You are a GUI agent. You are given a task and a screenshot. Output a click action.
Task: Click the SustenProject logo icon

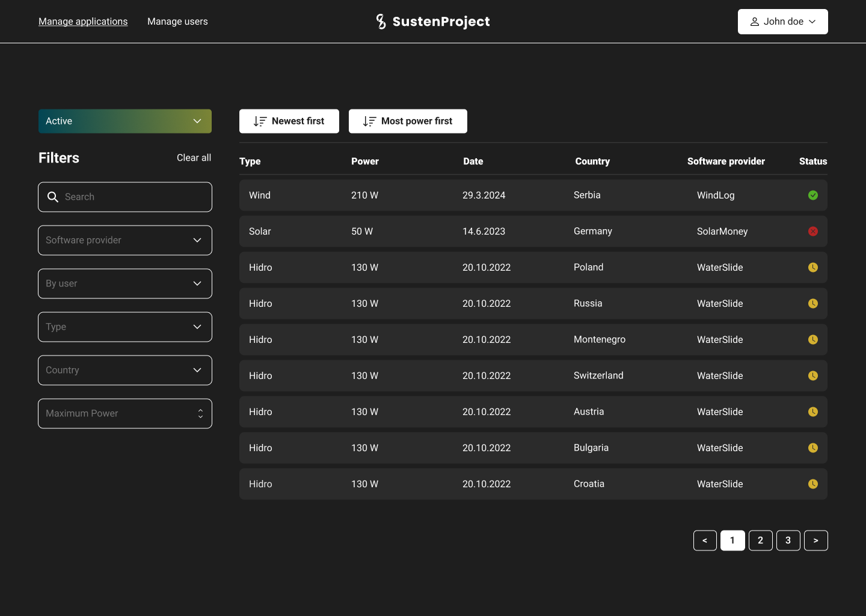(x=381, y=22)
